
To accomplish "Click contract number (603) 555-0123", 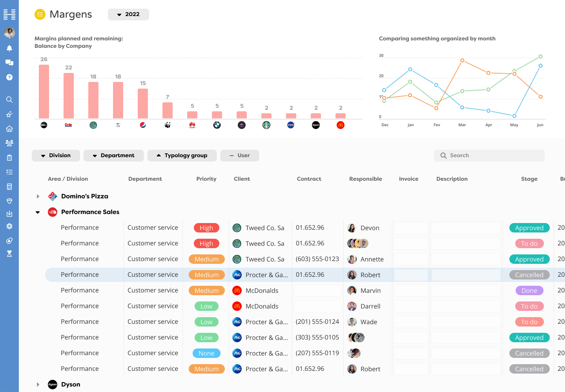I will click(317, 259).
